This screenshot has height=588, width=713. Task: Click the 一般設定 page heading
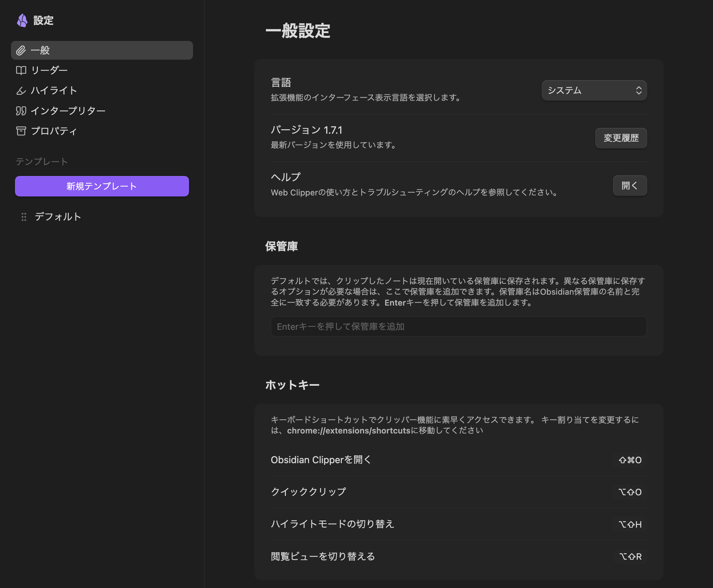(298, 31)
